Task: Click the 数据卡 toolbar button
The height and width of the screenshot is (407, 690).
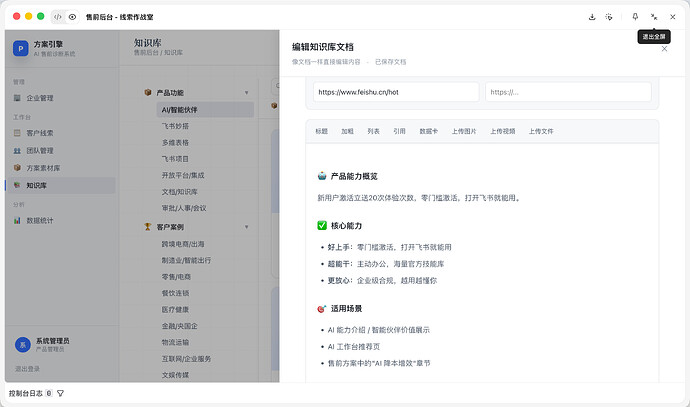Action: (428, 131)
